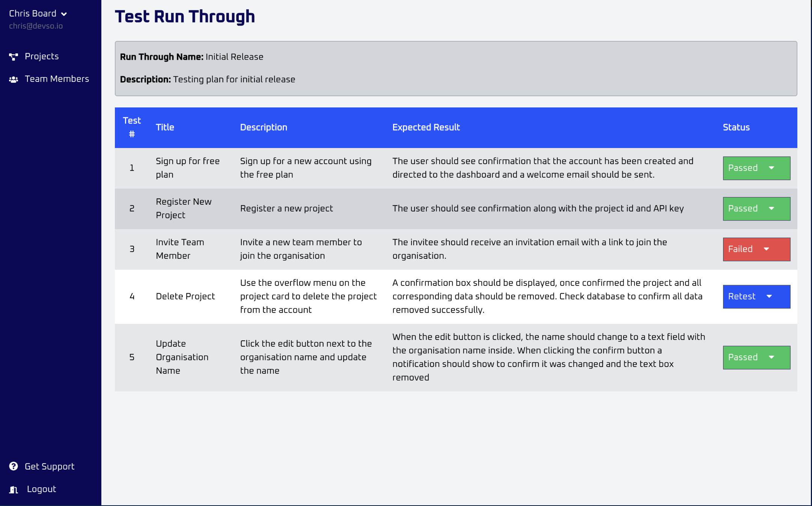Image resolution: width=812 pixels, height=506 pixels.
Task: Open status dropdown for Sign up test
Action: coord(756,168)
